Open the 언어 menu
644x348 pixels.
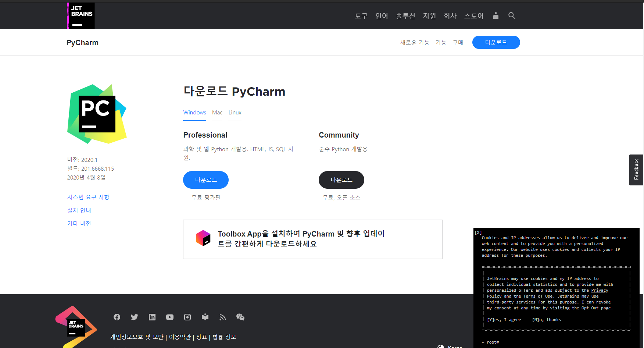pyautogui.click(x=382, y=16)
